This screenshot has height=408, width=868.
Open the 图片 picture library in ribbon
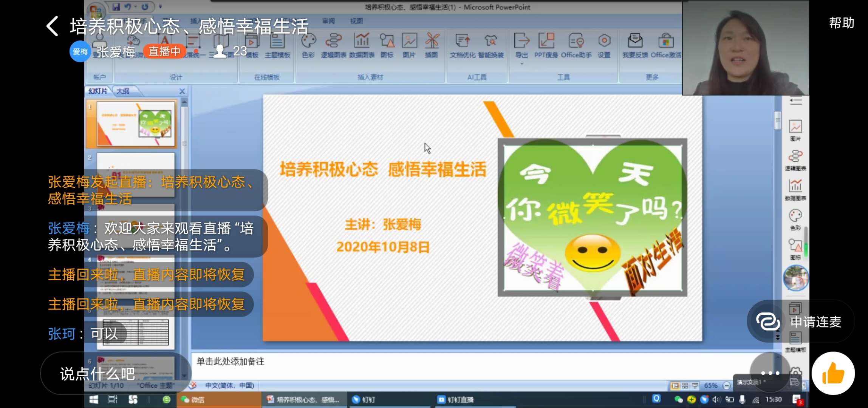pos(409,45)
